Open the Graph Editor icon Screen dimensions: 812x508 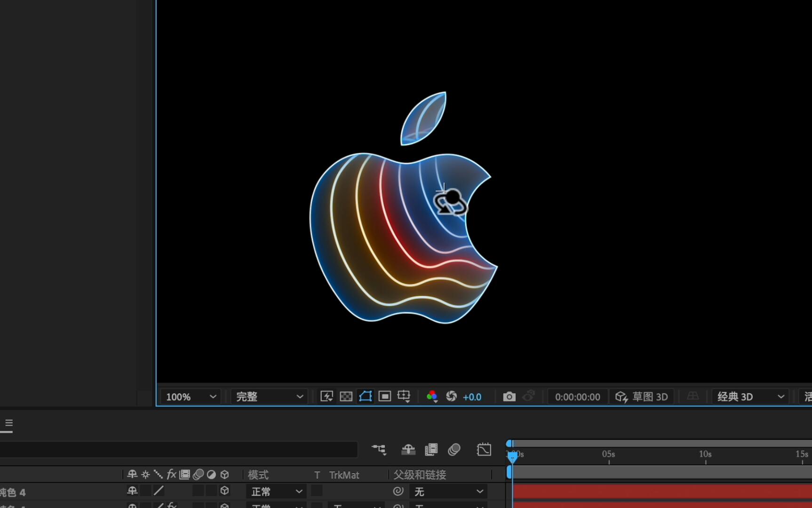pos(484,450)
